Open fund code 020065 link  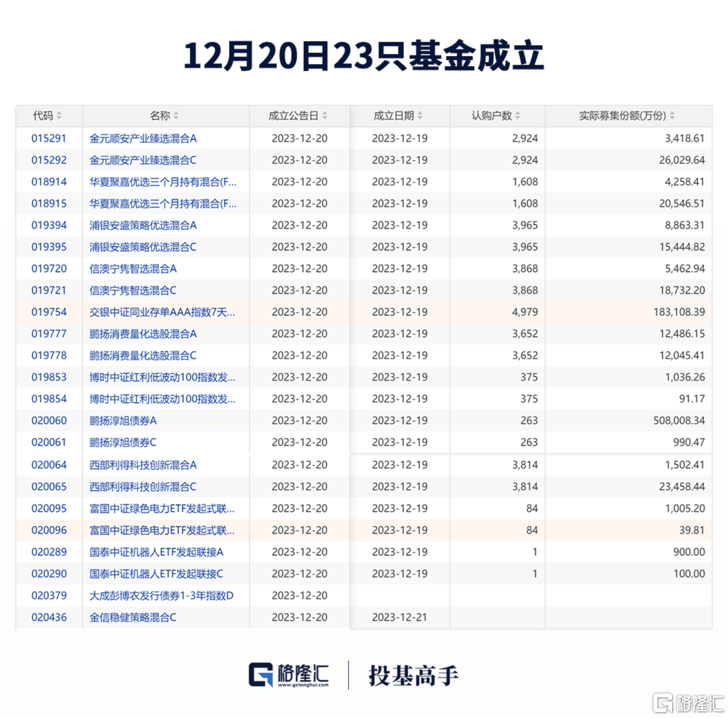[x=49, y=487]
